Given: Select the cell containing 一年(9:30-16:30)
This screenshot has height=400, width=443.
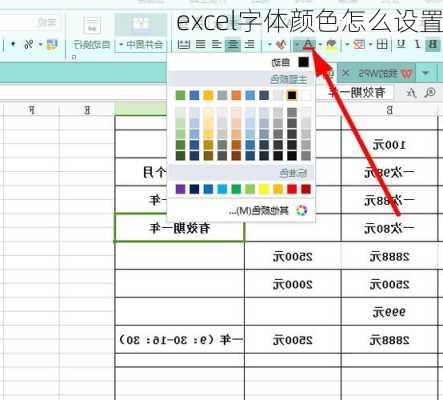Looking at the screenshot, I should (179, 340).
